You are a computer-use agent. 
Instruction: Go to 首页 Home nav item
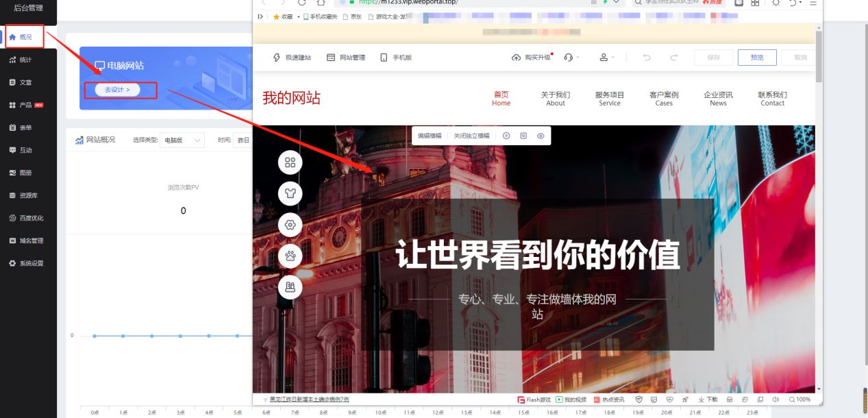pos(501,99)
